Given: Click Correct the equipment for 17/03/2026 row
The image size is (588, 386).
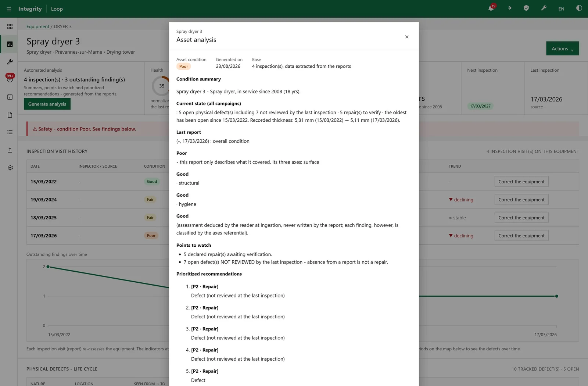Looking at the screenshot, I should [x=521, y=236].
